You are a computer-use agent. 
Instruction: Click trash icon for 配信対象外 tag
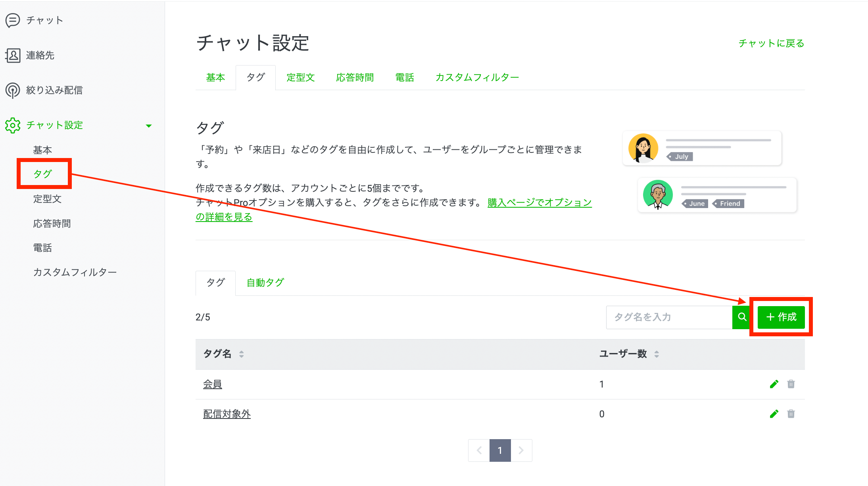tap(791, 414)
